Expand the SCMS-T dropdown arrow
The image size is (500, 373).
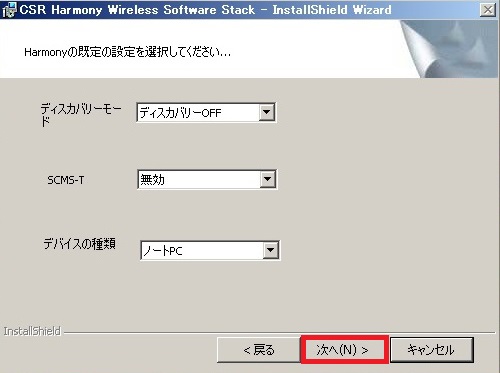[x=268, y=179]
